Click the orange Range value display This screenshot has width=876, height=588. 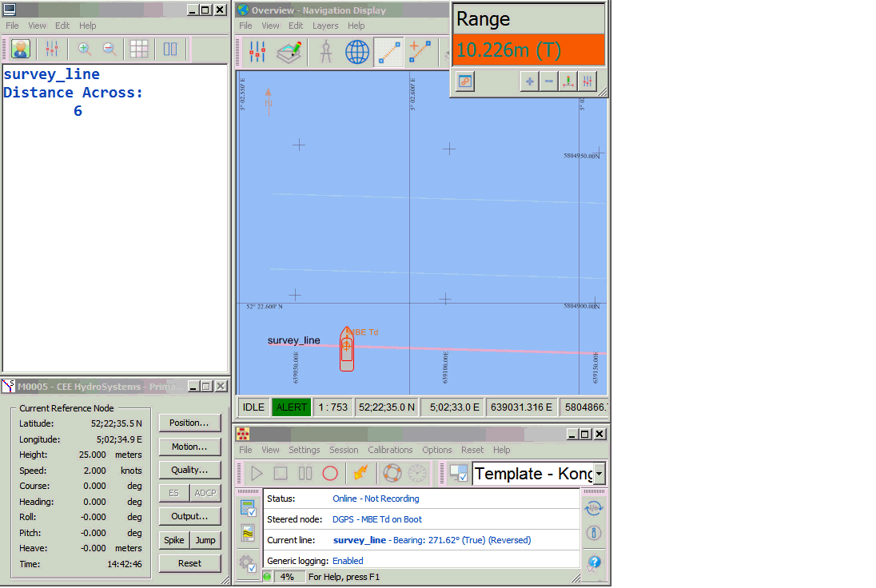click(528, 50)
